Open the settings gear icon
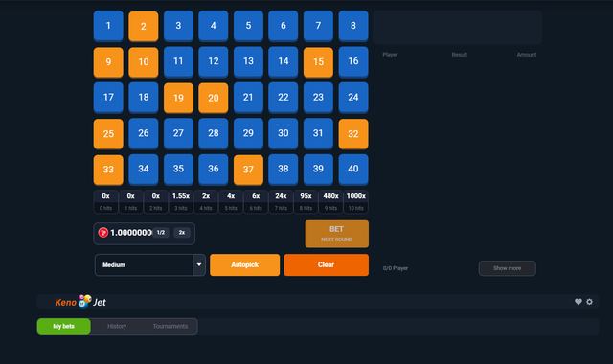This screenshot has height=364, width=613. point(590,302)
